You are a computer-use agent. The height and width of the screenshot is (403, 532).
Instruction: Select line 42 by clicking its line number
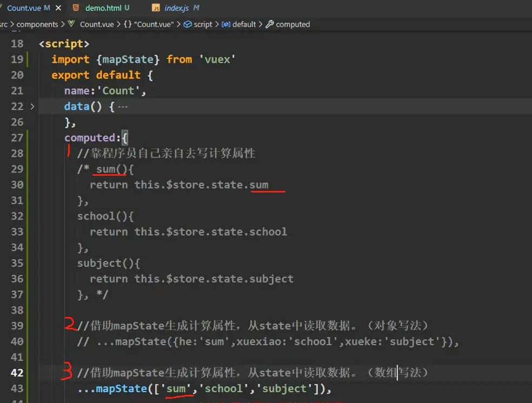(16, 373)
